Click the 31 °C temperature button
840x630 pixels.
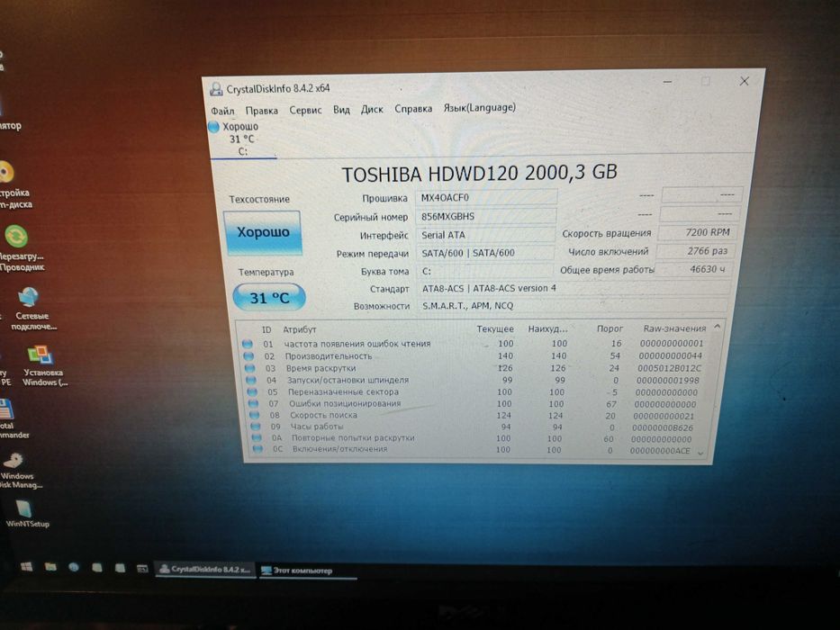(x=269, y=297)
